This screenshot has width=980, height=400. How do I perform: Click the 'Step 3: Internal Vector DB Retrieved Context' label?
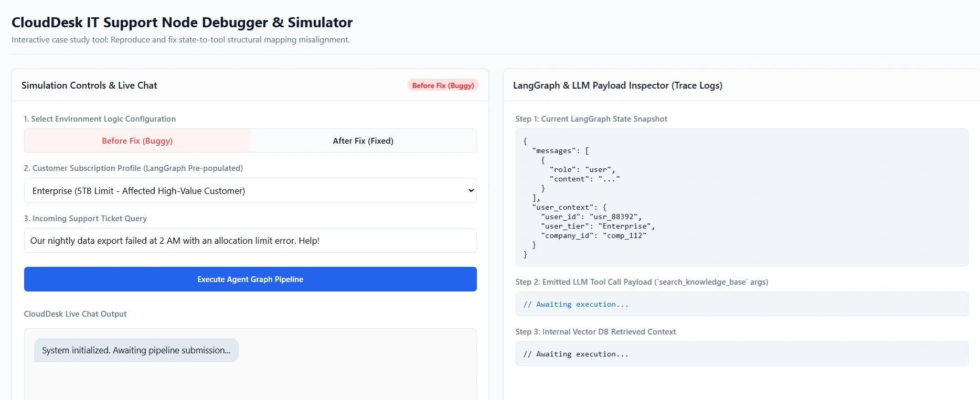coord(595,332)
